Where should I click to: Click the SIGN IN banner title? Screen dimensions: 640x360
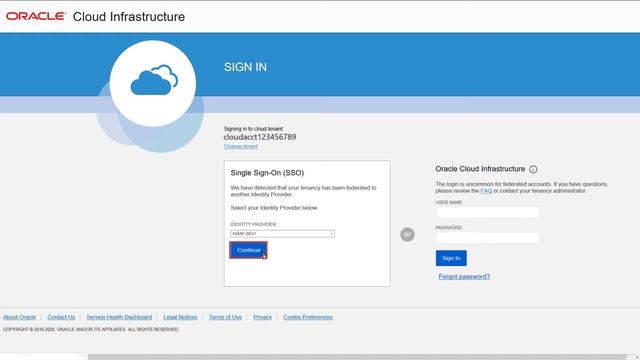click(245, 67)
